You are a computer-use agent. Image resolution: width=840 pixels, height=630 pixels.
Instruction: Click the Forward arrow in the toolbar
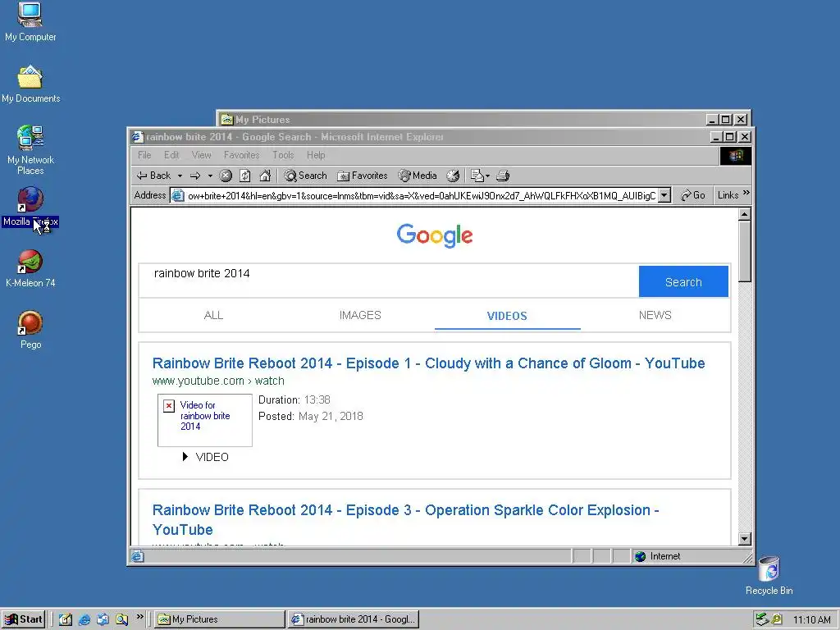195,176
